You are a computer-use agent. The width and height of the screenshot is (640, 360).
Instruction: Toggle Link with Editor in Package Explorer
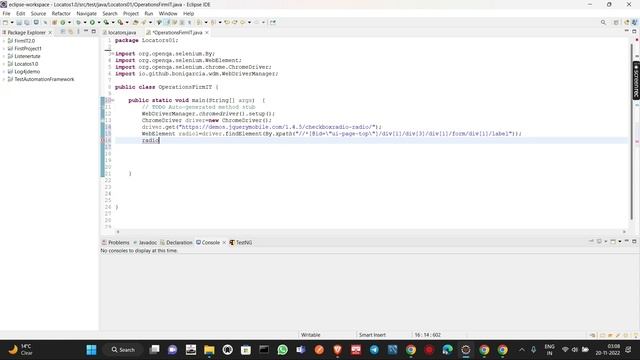point(70,32)
